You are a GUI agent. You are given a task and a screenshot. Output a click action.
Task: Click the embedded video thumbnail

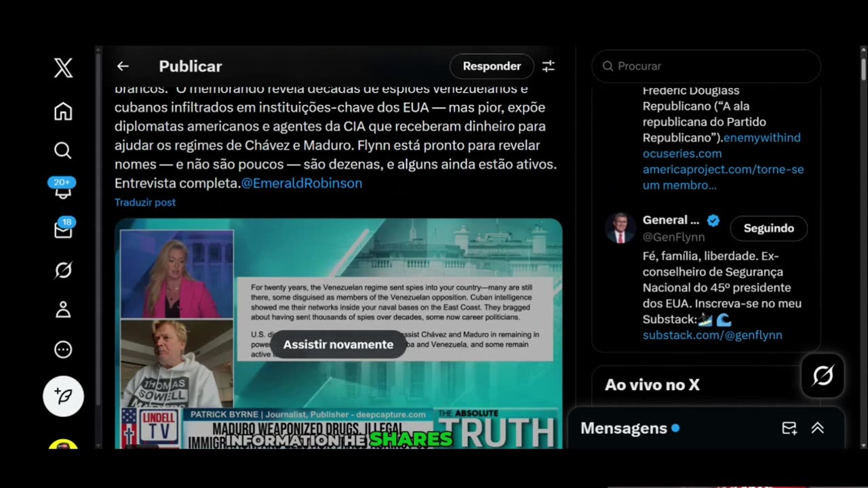click(338, 333)
